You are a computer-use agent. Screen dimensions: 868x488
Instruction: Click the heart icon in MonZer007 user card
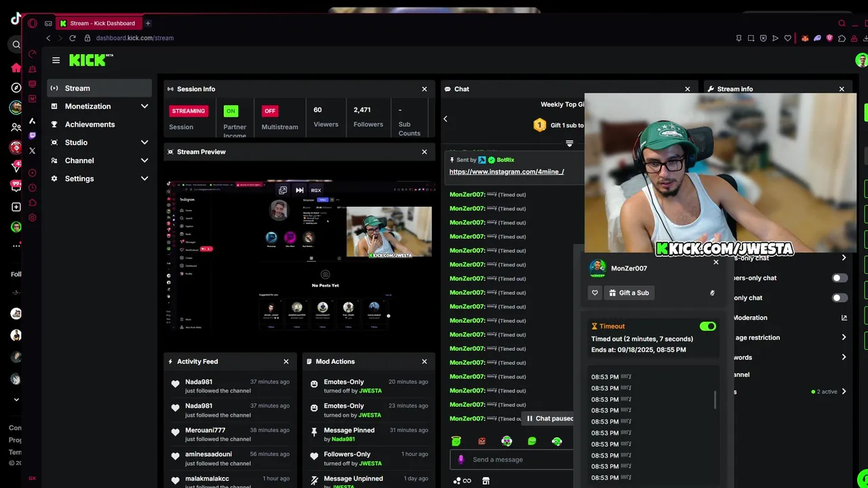tap(595, 293)
